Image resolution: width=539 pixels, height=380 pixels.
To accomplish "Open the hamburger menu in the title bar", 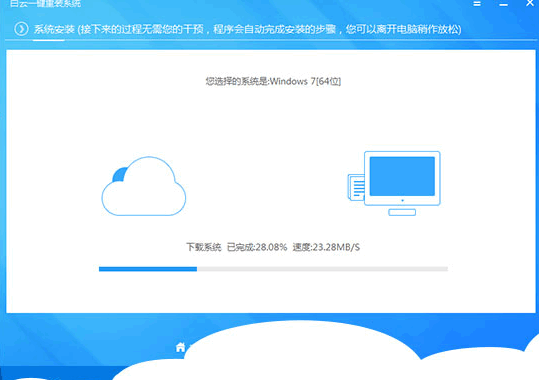I will tap(477, 4).
